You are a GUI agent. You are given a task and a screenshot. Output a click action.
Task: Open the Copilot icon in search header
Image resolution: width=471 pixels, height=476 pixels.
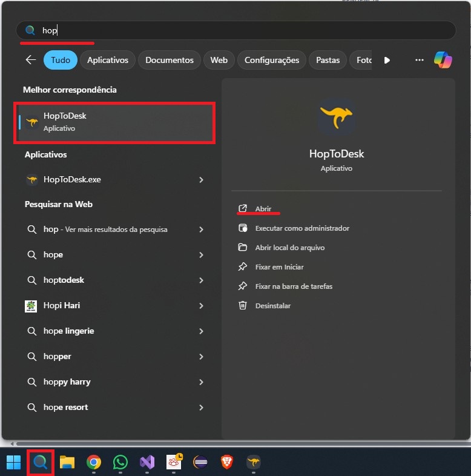(x=443, y=60)
